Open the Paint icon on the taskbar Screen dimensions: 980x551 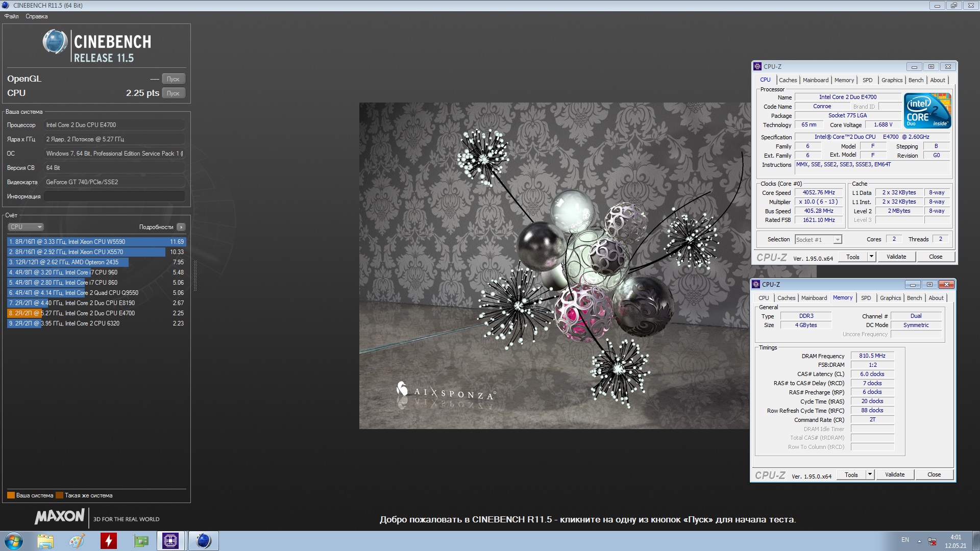(x=77, y=541)
